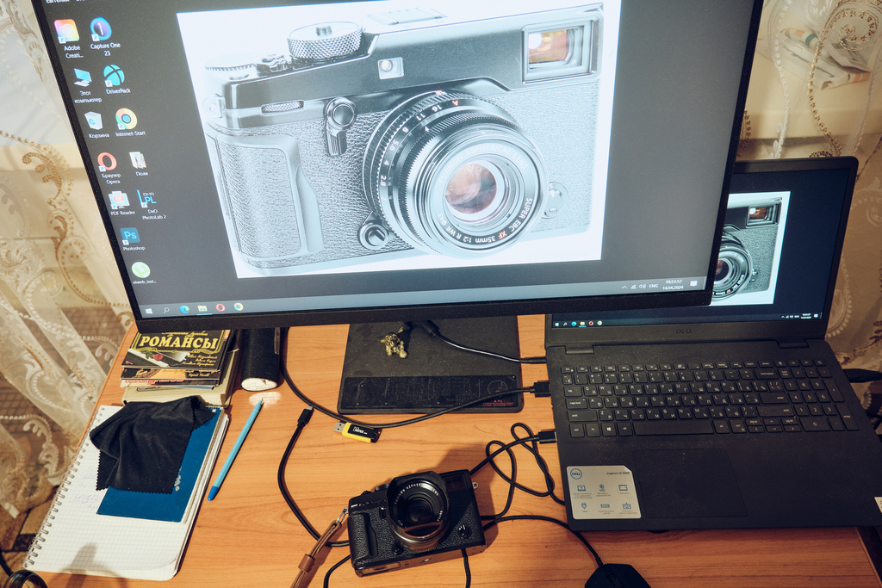Viewport: 882px width, 588px height.
Task: Open the volume control in system tray
Action: [x=642, y=285]
